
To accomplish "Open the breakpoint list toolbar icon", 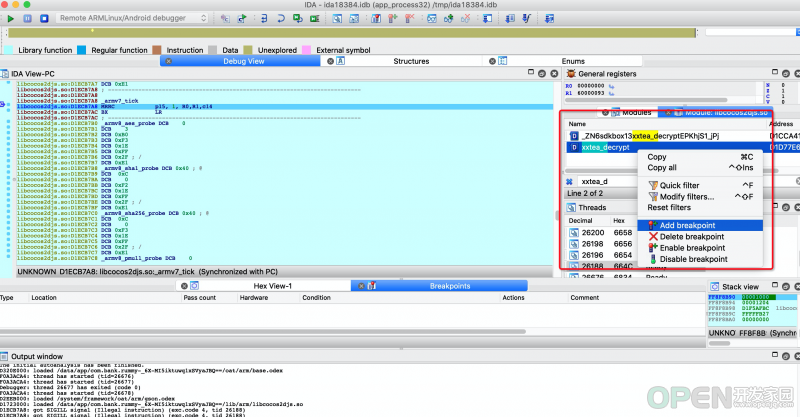I will click(x=376, y=18).
